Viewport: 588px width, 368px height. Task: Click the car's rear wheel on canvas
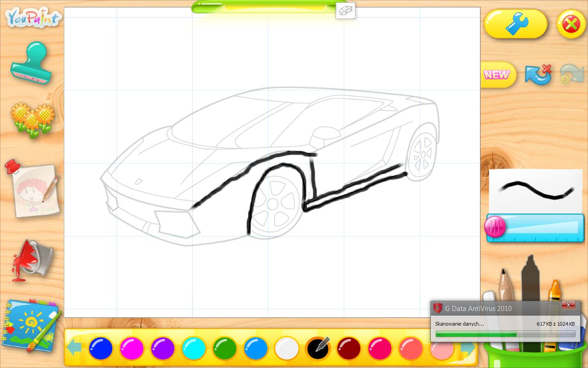(421, 155)
